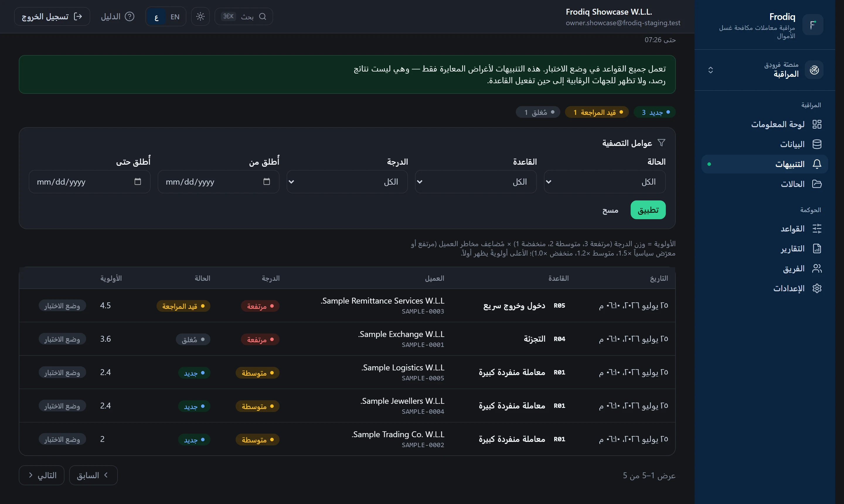Image resolution: width=844 pixels, height=504 pixels.
Task: Click مُغلق status badge in Sample Exchange row
Action: click(x=193, y=339)
